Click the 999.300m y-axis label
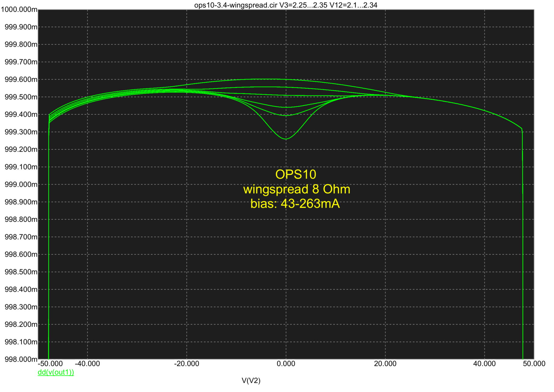 point(21,132)
